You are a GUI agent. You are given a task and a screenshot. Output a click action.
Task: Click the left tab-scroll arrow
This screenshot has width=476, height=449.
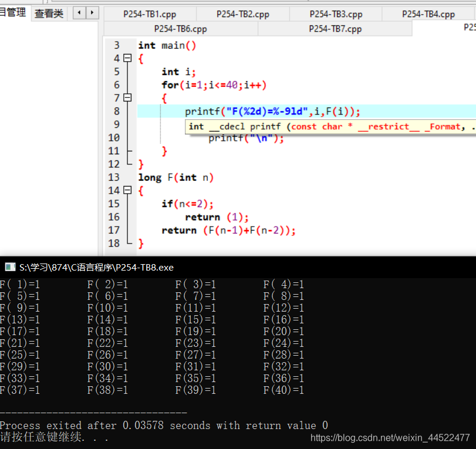(80, 13)
